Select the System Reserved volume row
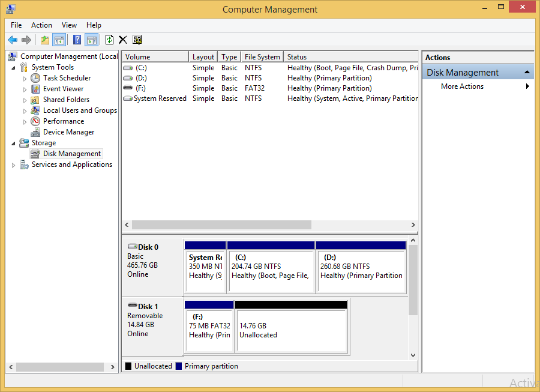Screen dimensions: 540x392 click(x=271, y=98)
